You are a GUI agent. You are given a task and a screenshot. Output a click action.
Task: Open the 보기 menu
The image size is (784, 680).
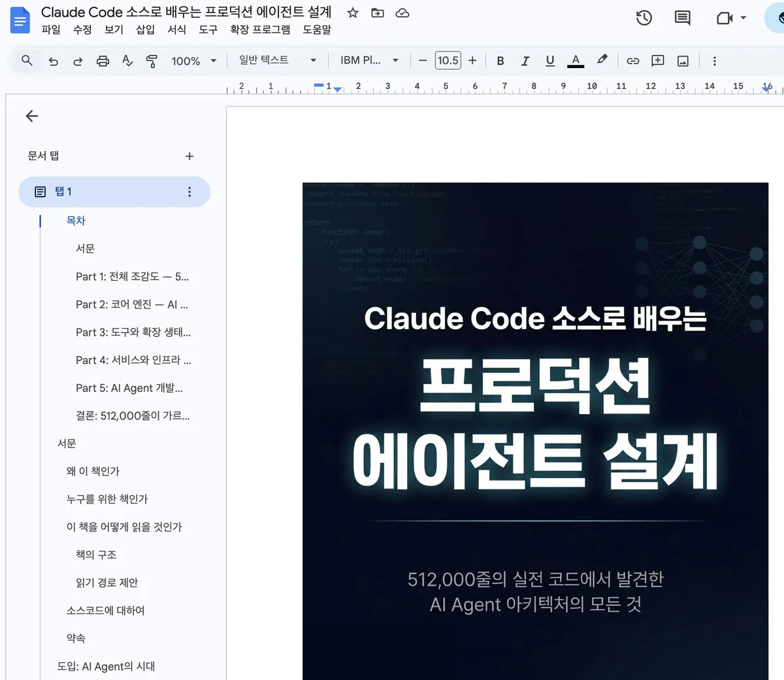(114, 29)
